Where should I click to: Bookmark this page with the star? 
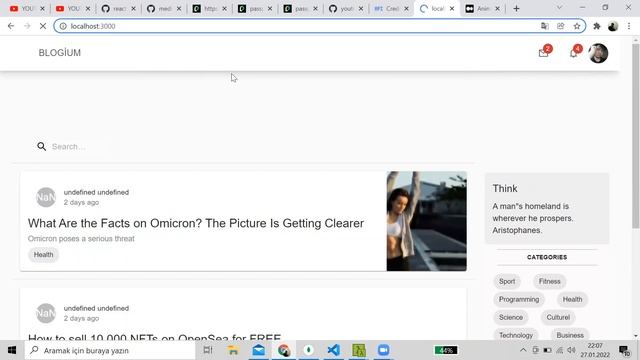(x=577, y=26)
